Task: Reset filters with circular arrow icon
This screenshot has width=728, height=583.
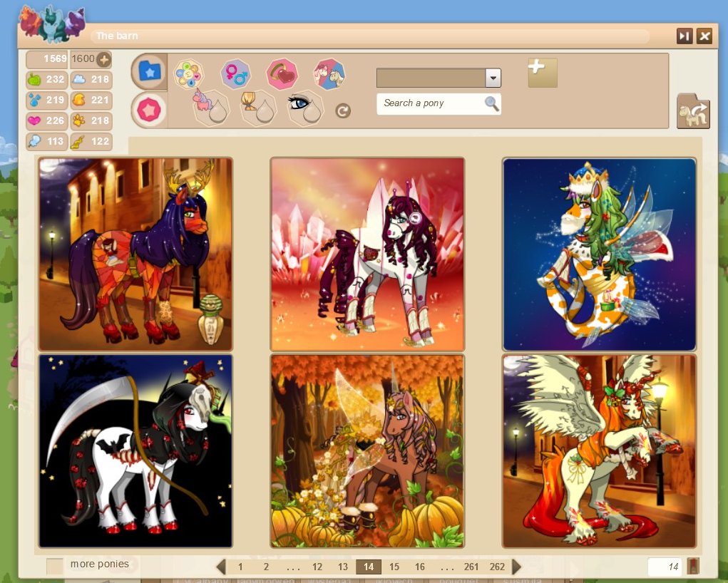Action: click(x=343, y=111)
